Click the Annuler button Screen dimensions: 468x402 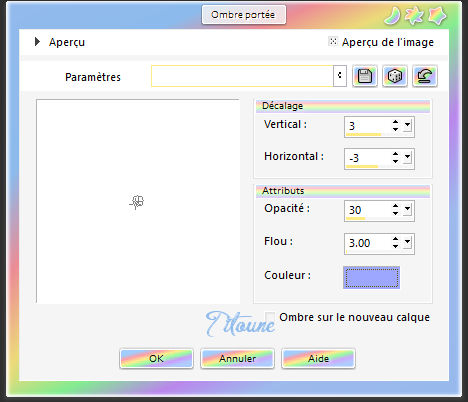click(x=237, y=358)
